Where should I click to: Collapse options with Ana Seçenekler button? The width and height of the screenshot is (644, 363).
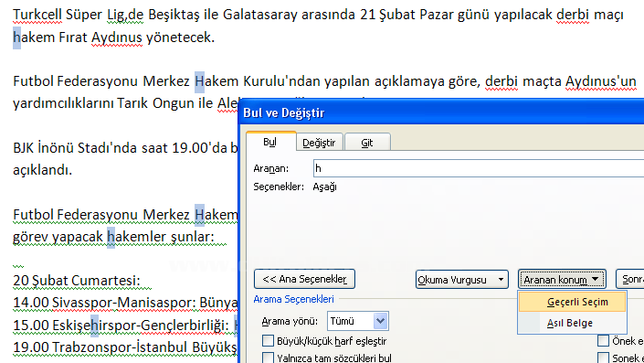pyautogui.click(x=304, y=279)
